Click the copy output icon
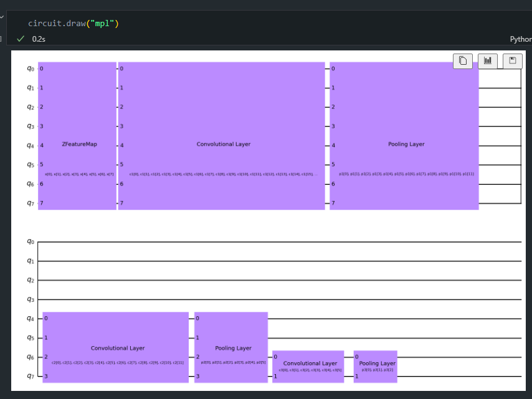532x399 pixels. 462,60
